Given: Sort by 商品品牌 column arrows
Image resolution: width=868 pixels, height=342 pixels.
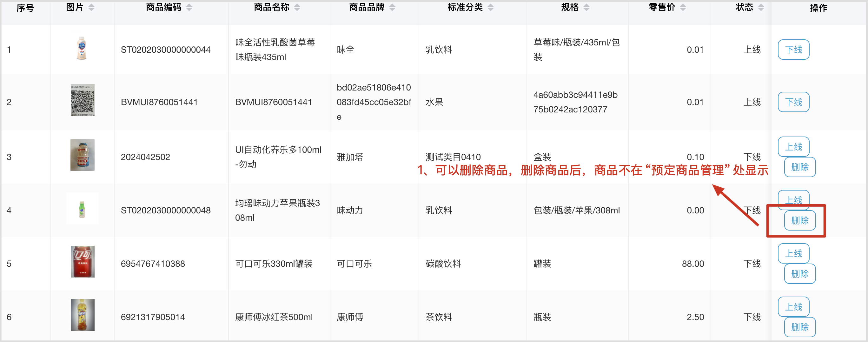Looking at the screenshot, I should [392, 7].
